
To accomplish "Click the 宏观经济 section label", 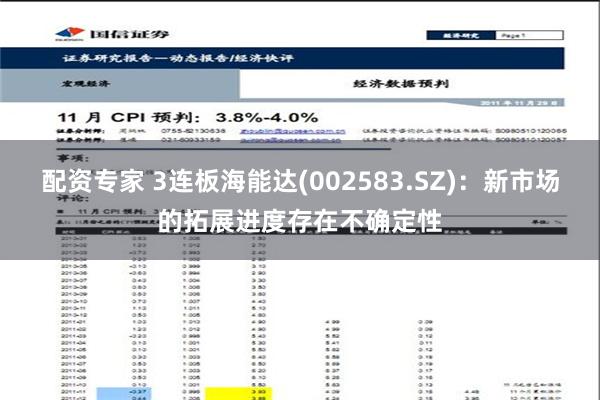I will 86,83.
